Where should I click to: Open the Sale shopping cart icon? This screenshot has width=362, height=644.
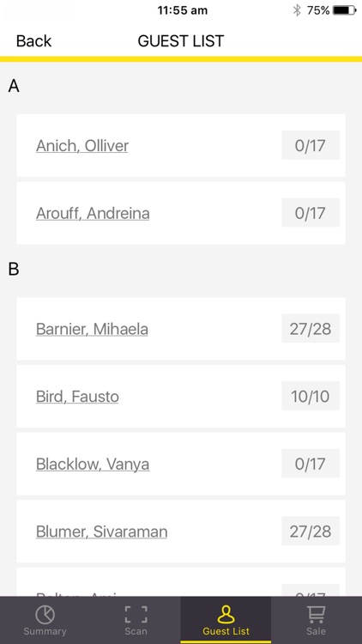(316, 615)
